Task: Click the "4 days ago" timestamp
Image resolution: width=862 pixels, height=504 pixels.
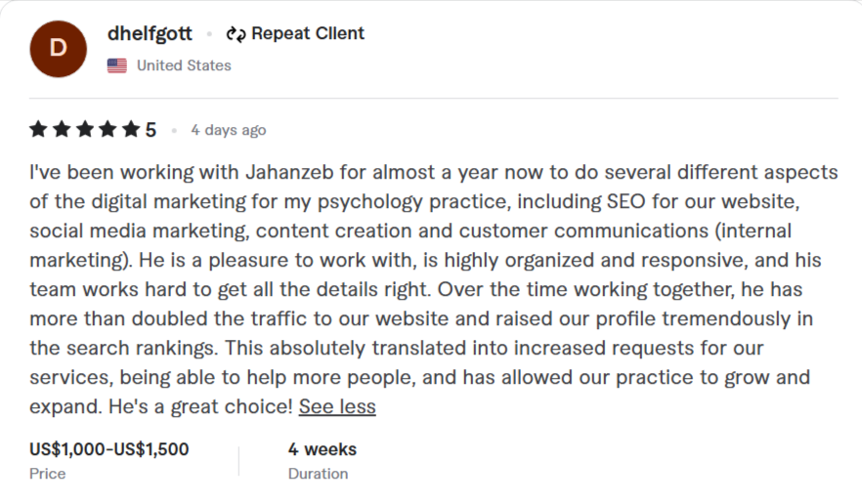Action: coord(228,130)
